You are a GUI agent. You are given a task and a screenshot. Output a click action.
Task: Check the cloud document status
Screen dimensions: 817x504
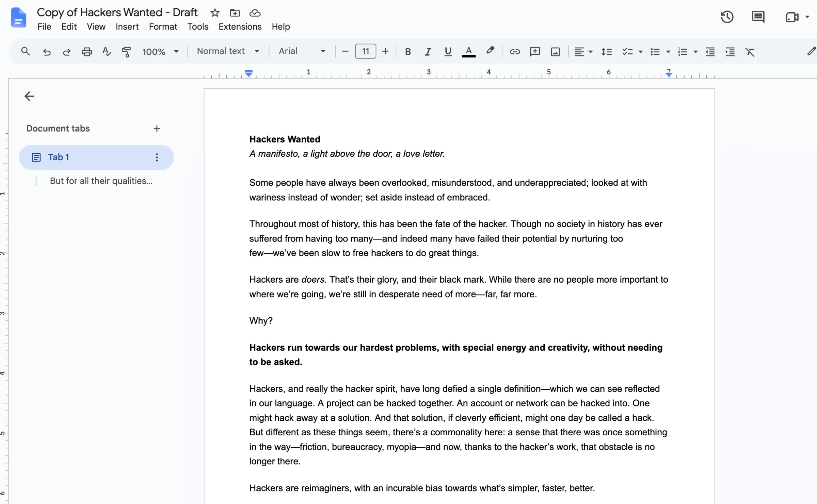[255, 13]
